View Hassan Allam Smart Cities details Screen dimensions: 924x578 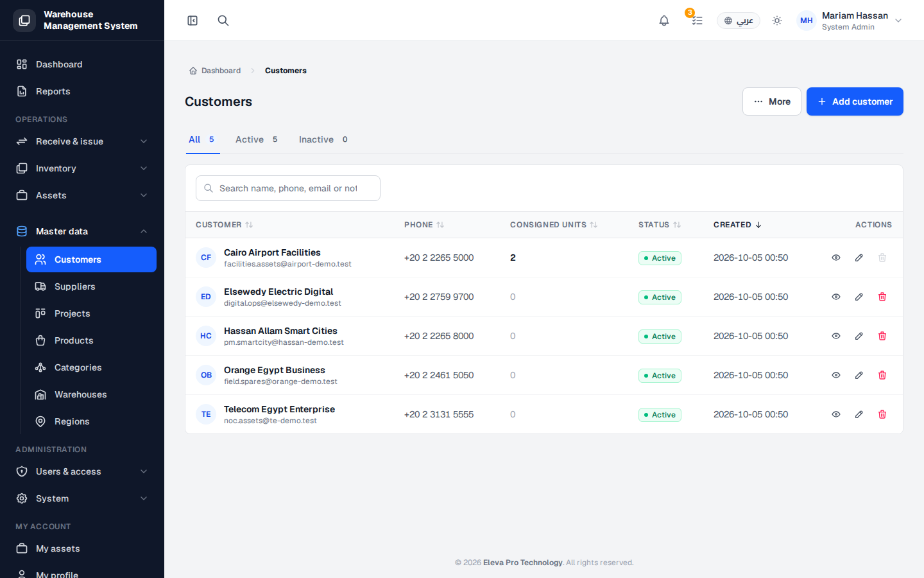pos(836,336)
